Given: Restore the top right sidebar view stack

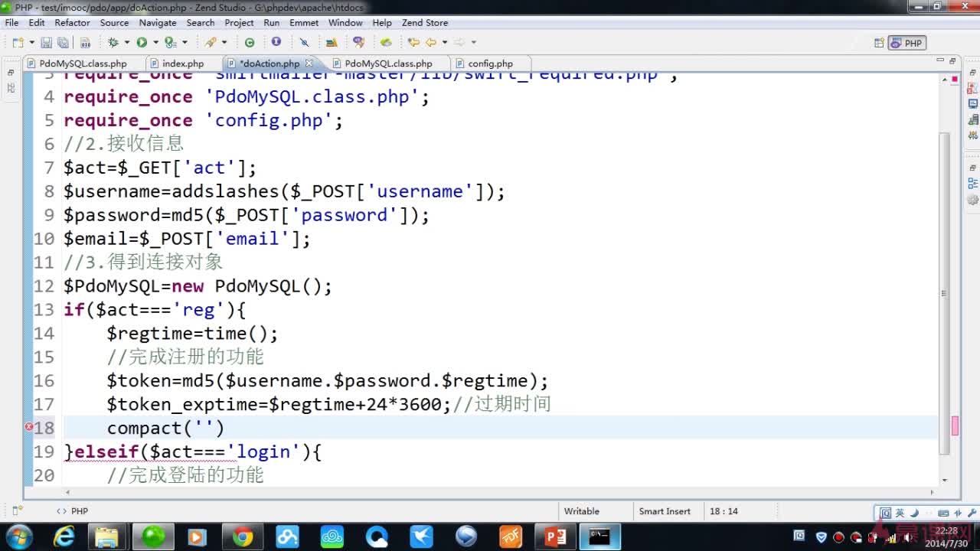Looking at the screenshot, I should click(972, 71).
